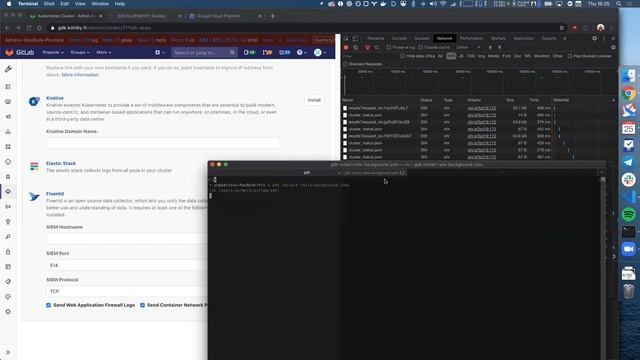Open the Window menu in macOS menu bar
Image resolution: width=640 pixels, height=360 pixels.
coord(100,4)
